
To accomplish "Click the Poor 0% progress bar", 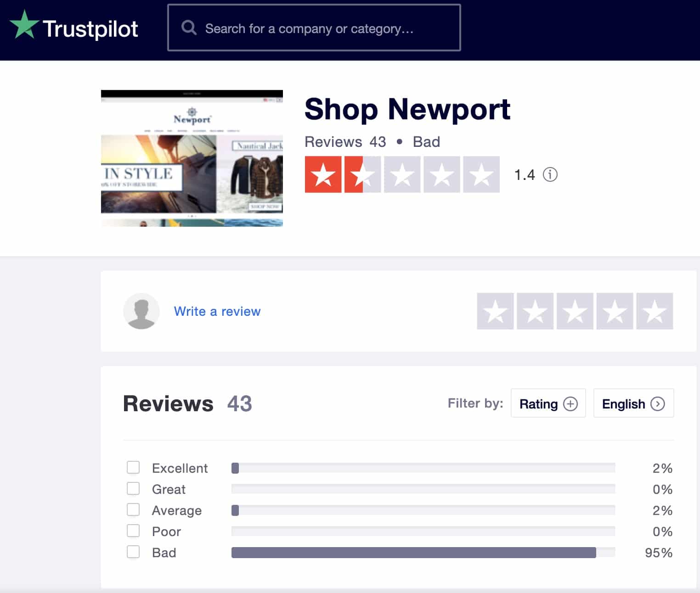I will 423,531.
